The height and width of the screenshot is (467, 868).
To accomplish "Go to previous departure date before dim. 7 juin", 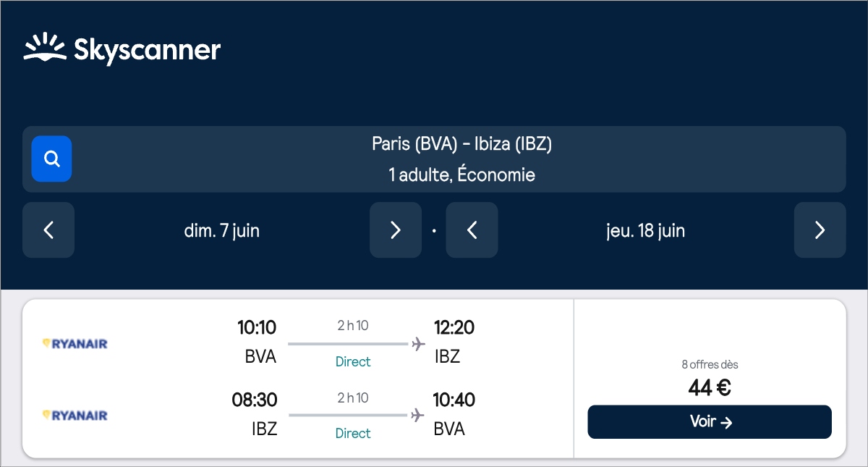I will click(x=48, y=230).
